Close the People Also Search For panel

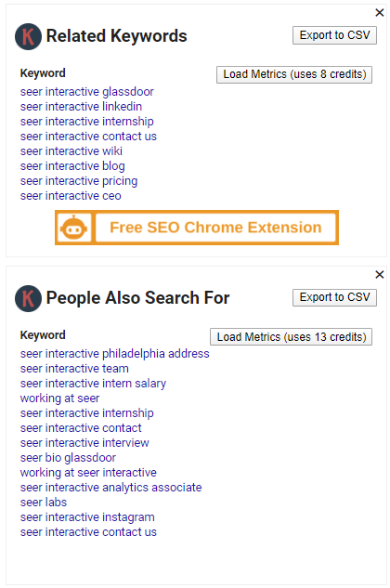point(380,275)
